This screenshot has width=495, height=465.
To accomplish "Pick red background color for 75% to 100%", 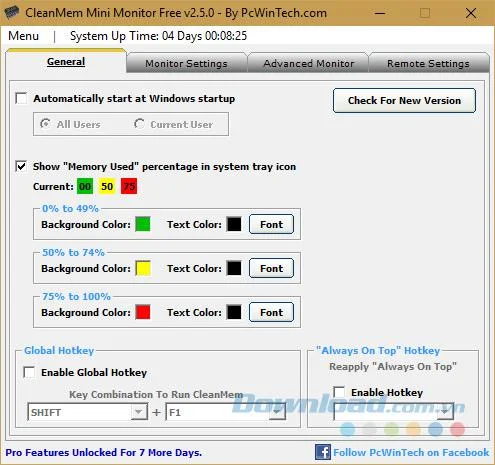I will [x=143, y=312].
